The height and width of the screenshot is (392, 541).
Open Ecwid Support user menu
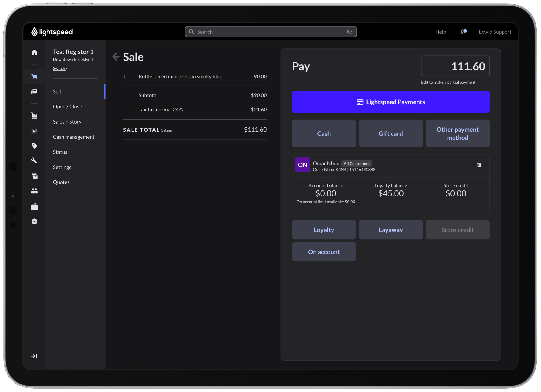(x=495, y=32)
